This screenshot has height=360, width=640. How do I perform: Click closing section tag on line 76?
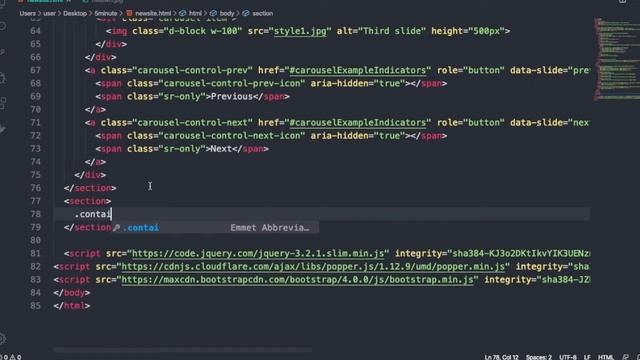pyautogui.click(x=90, y=188)
